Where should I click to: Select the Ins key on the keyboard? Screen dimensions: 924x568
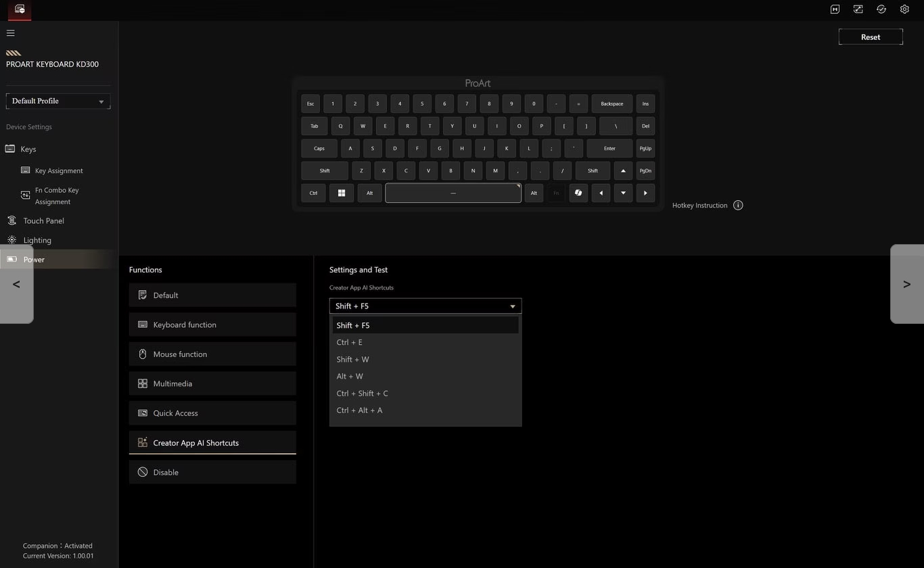point(645,103)
